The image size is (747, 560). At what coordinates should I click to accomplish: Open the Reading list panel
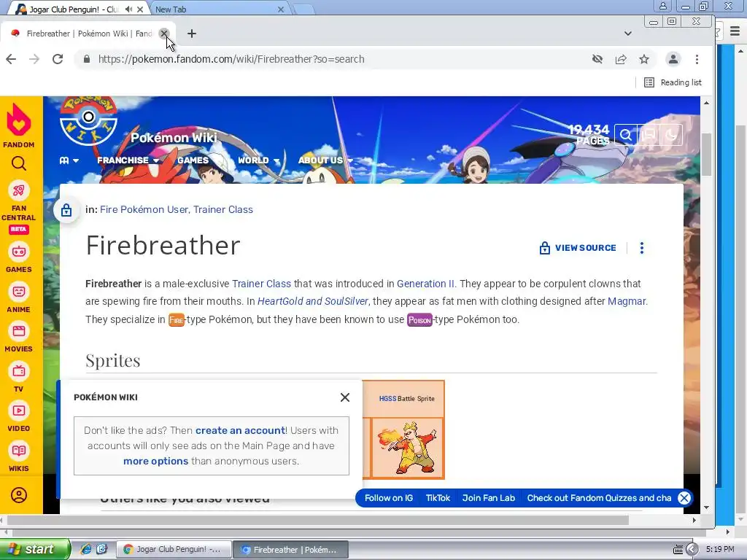click(x=673, y=82)
